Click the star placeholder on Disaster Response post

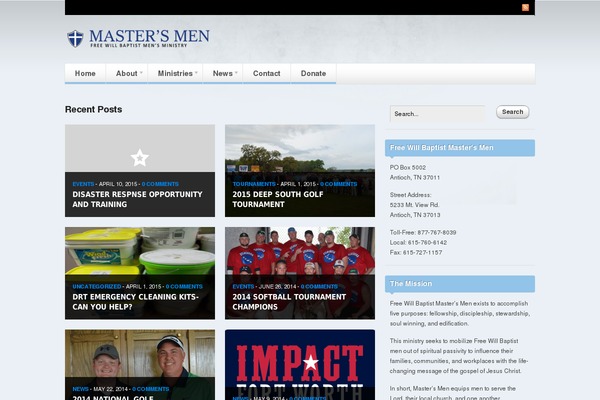pyautogui.click(x=140, y=158)
